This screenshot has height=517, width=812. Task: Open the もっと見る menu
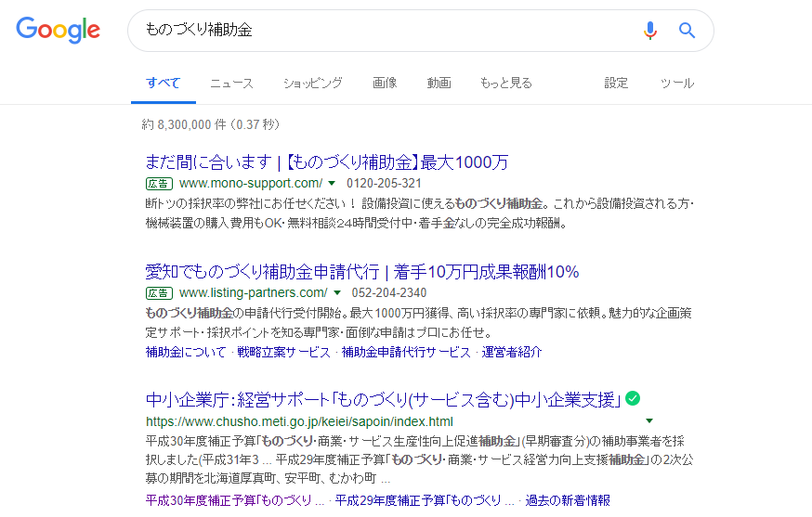click(506, 83)
